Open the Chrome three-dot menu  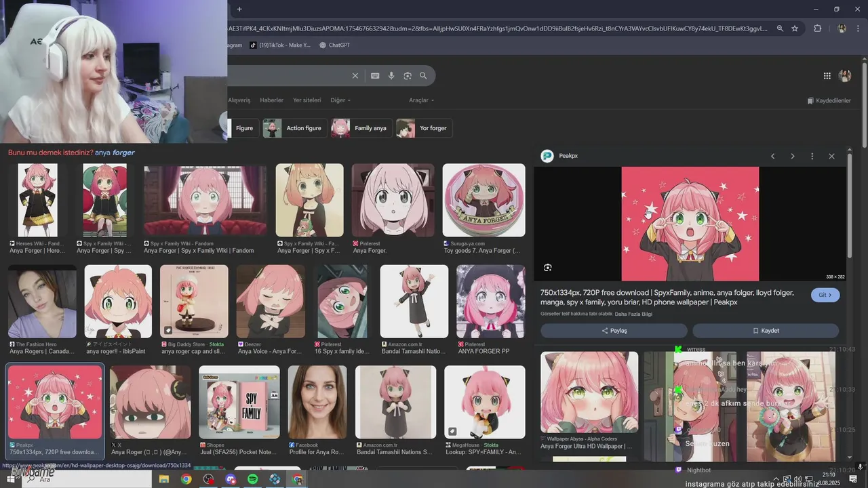(x=858, y=28)
